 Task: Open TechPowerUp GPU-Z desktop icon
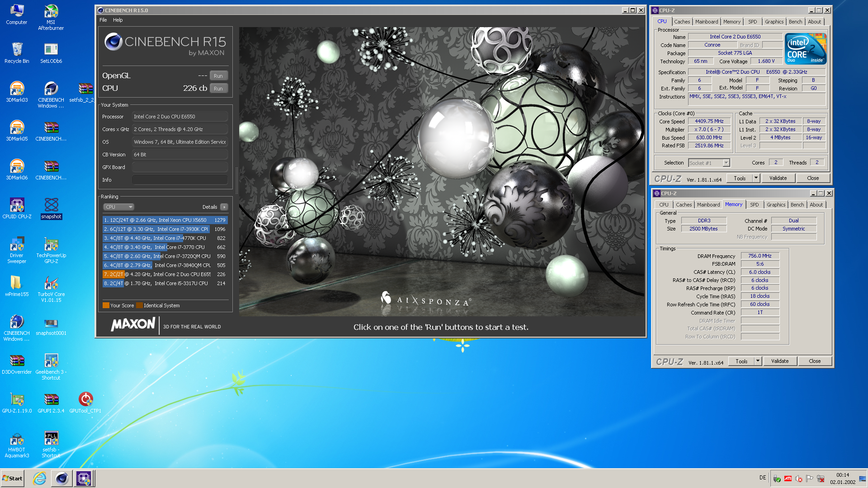pos(51,250)
